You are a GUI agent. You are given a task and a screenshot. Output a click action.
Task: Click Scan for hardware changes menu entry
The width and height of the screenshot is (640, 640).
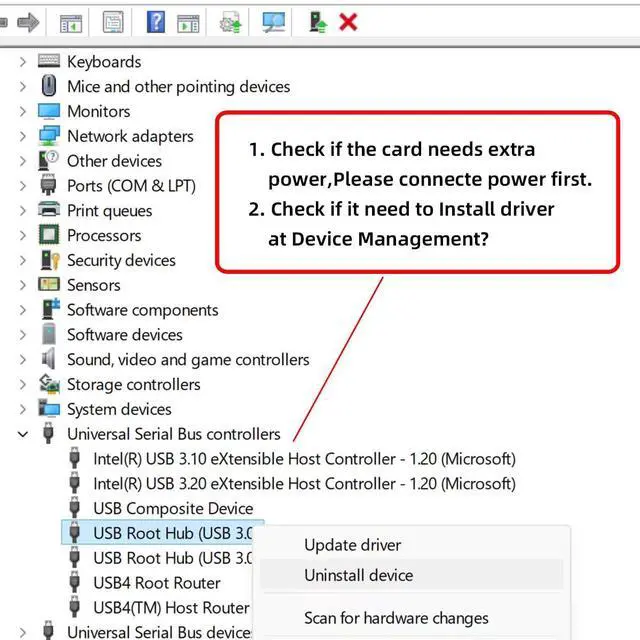[396, 618]
